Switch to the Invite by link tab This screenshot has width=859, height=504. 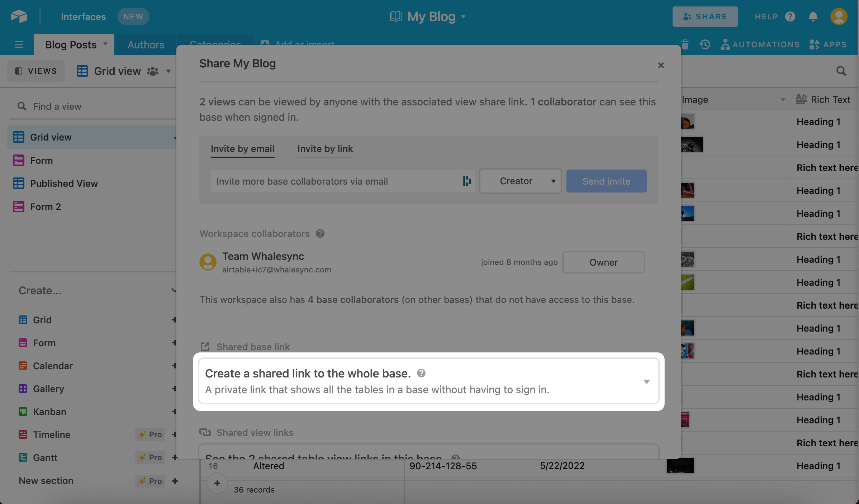[325, 149]
